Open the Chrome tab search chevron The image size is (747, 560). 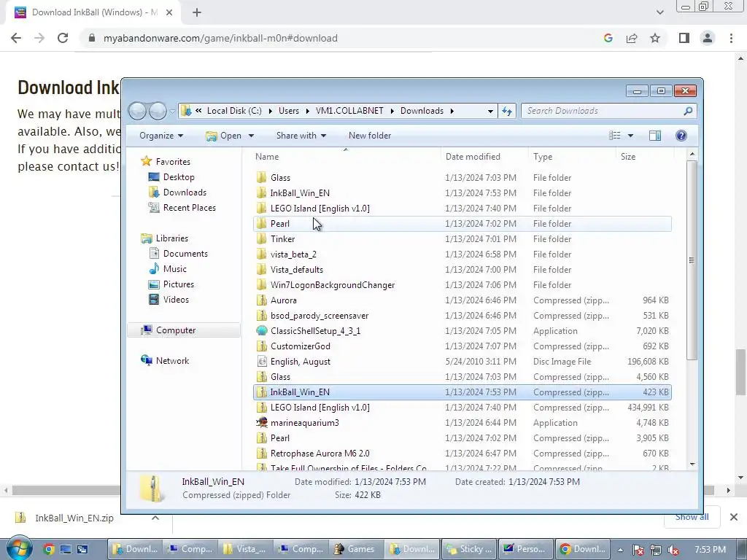[659, 12]
